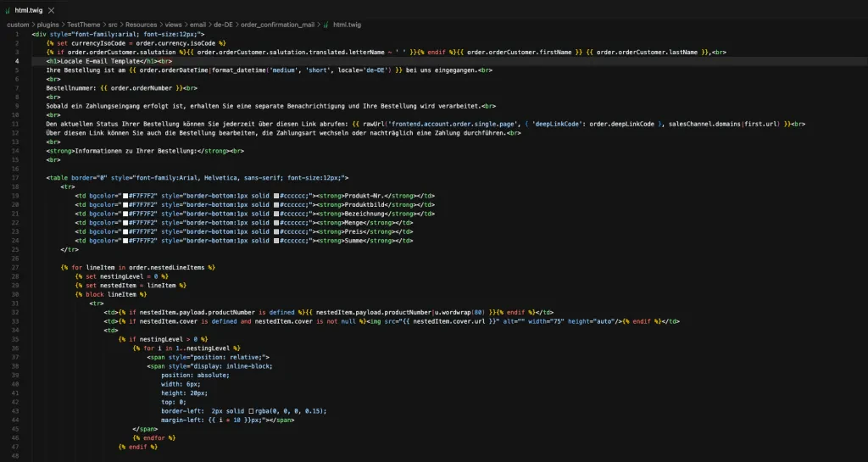Click 'Informationen zu Ihrer Bestellung:' text
Image resolution: width=868 pixels, height=462 pixels.
136,151
